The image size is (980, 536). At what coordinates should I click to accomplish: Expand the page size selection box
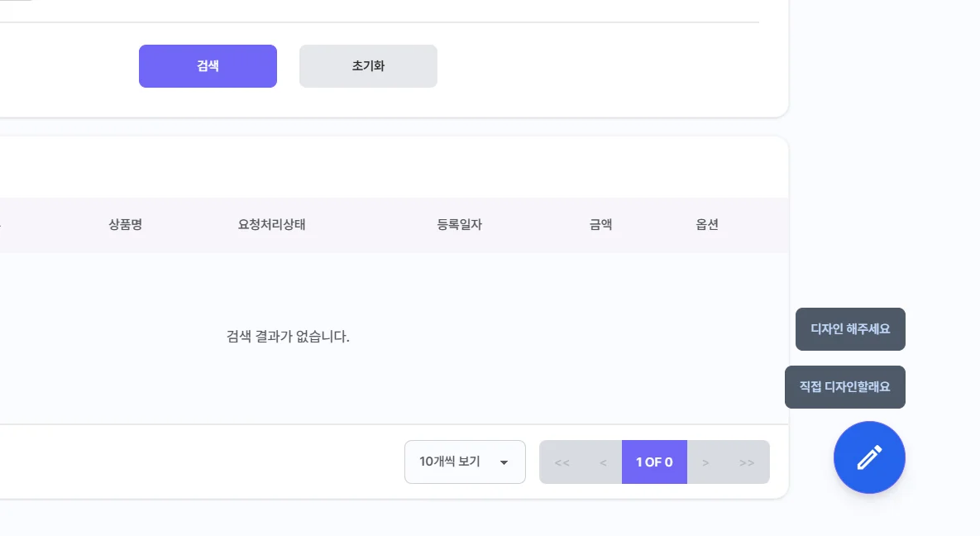(465, 462)
